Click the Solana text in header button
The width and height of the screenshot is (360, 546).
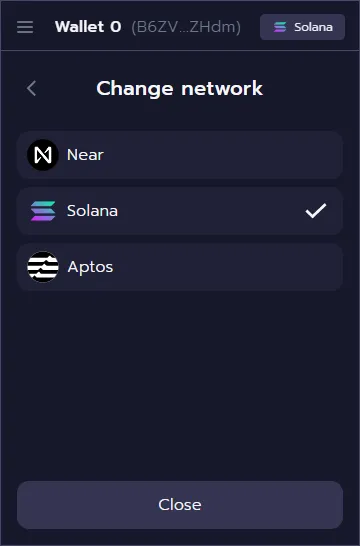click(313, 27)
